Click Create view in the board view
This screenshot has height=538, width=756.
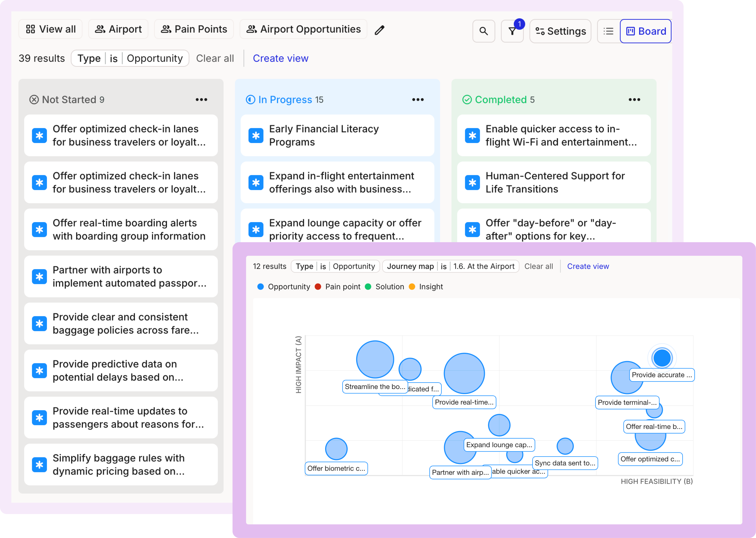coord(280,58)
